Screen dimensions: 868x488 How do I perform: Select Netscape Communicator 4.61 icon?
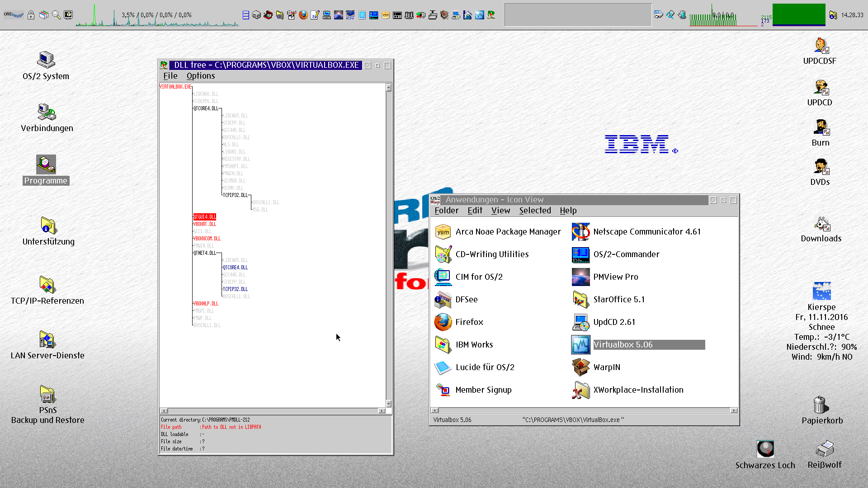coord(580,232)
